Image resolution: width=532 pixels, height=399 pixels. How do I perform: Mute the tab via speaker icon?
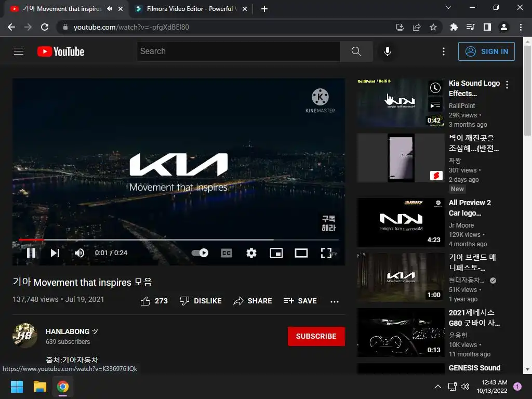click(109, 9)
